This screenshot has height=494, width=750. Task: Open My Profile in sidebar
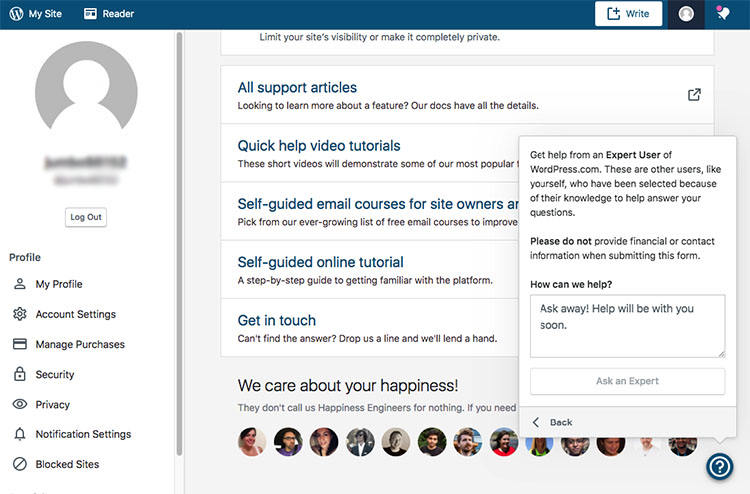[x=59, y=284]
